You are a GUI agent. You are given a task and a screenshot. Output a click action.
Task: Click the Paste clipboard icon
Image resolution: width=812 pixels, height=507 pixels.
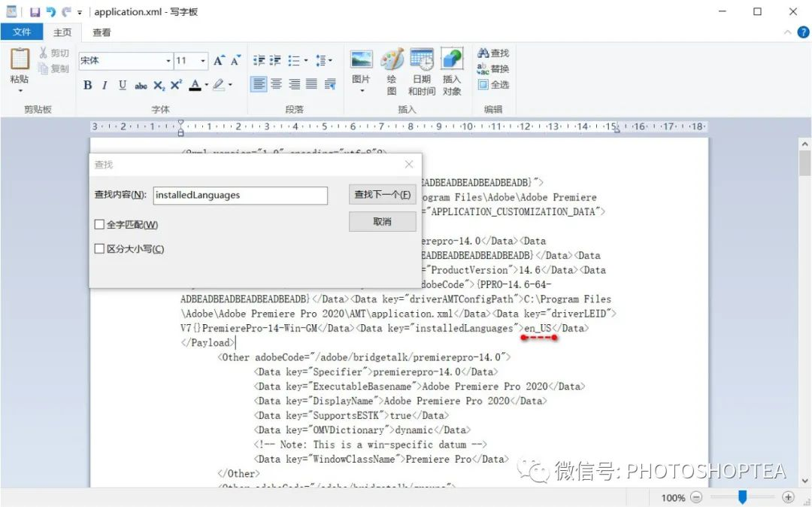point(20,59)
